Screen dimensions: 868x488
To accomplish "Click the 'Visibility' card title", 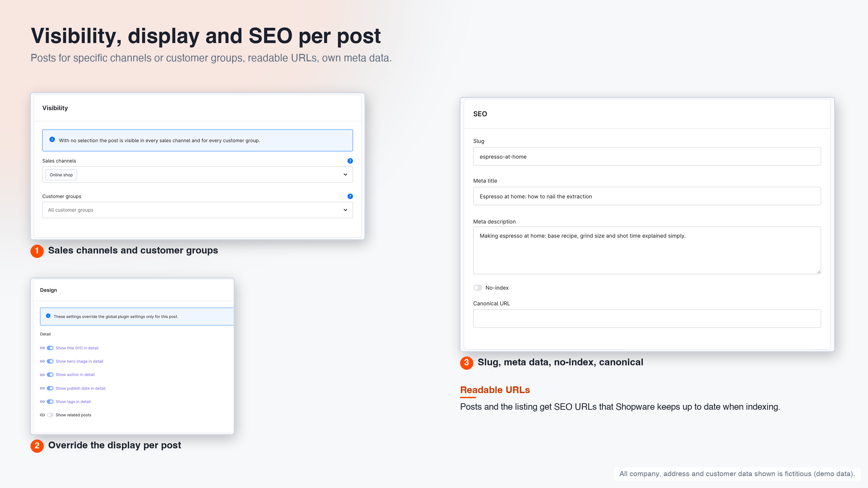I will (55, 108).
